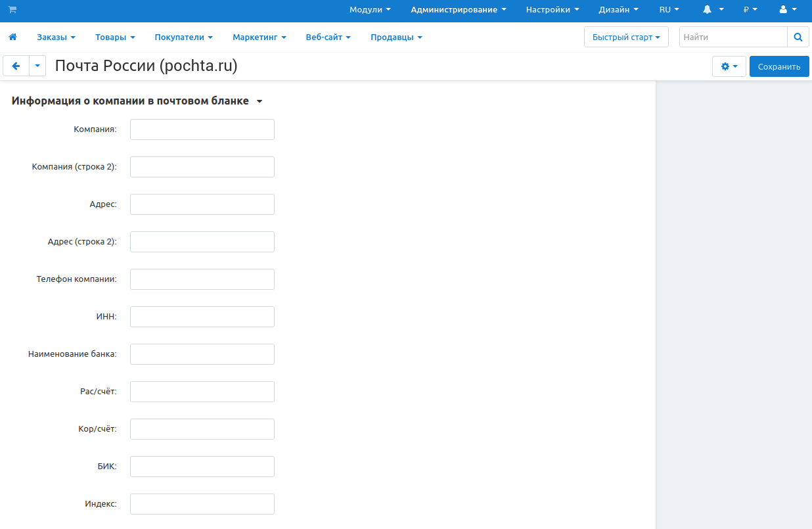
Task: Click the search magnifier button
Action: 798,37
